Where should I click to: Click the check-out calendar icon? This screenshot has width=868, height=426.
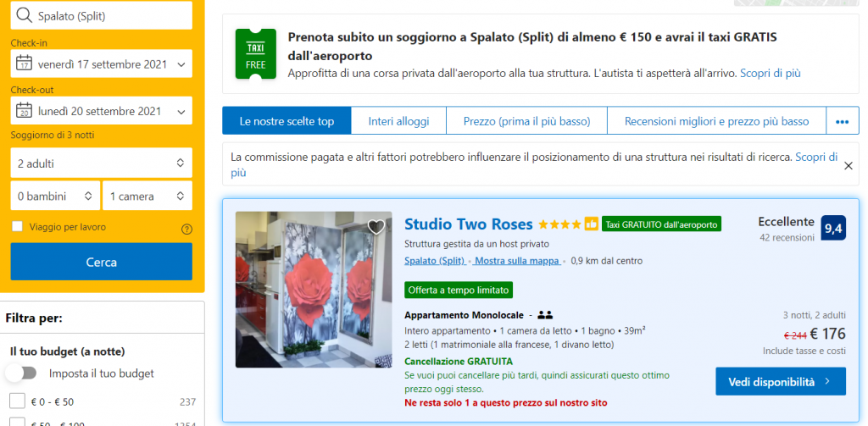pos(23,111)
